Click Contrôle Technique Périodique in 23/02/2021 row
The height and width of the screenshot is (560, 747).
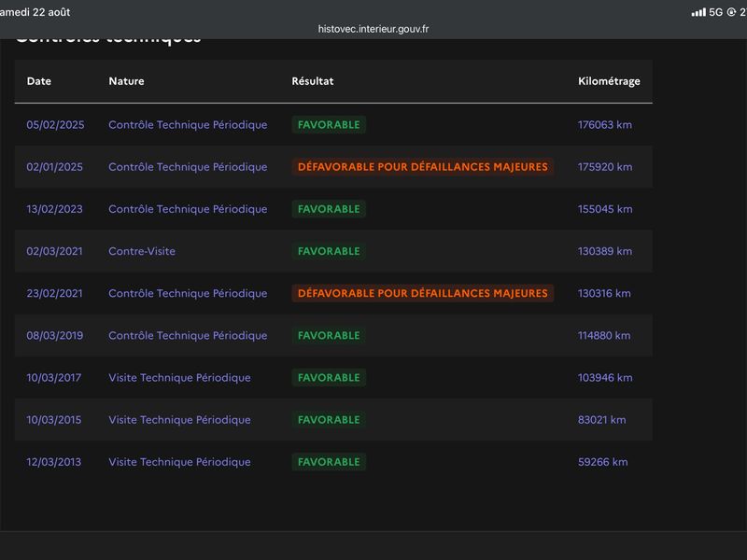click(x=188, y=293)
